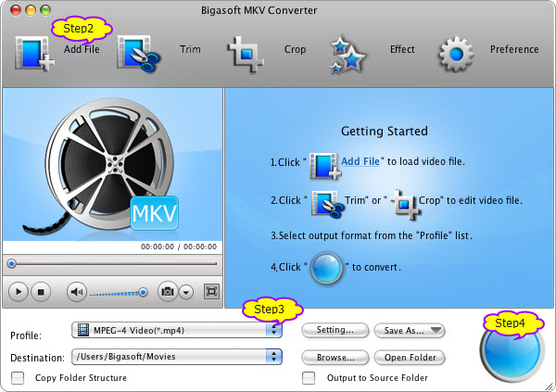Click the Crop tool icon in toolbar

246,55
